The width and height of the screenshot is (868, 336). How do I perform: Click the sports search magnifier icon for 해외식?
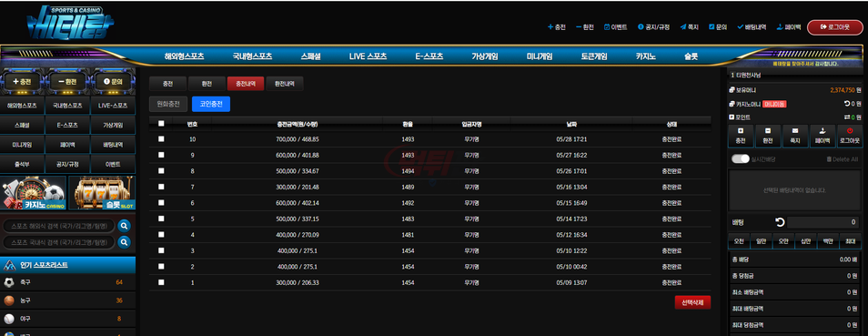(124, 226)
